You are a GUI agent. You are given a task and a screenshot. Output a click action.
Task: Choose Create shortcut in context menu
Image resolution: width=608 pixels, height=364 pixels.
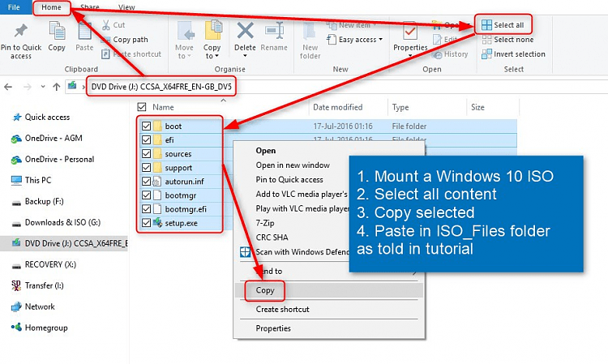(x=329, y=310)
